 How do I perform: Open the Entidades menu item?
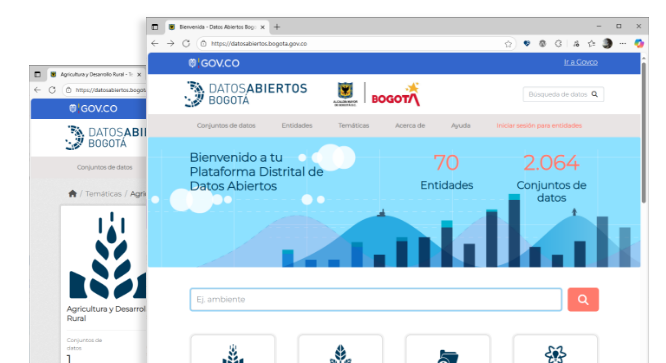click(297, 126)
